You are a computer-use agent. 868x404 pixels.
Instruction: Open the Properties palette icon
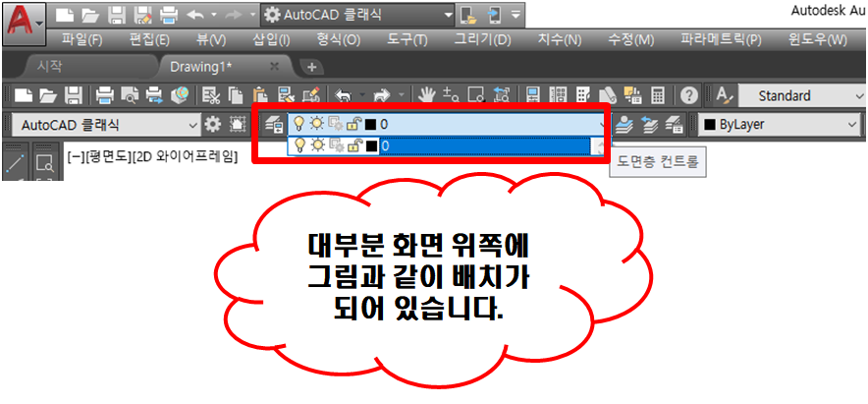(533, 96)
